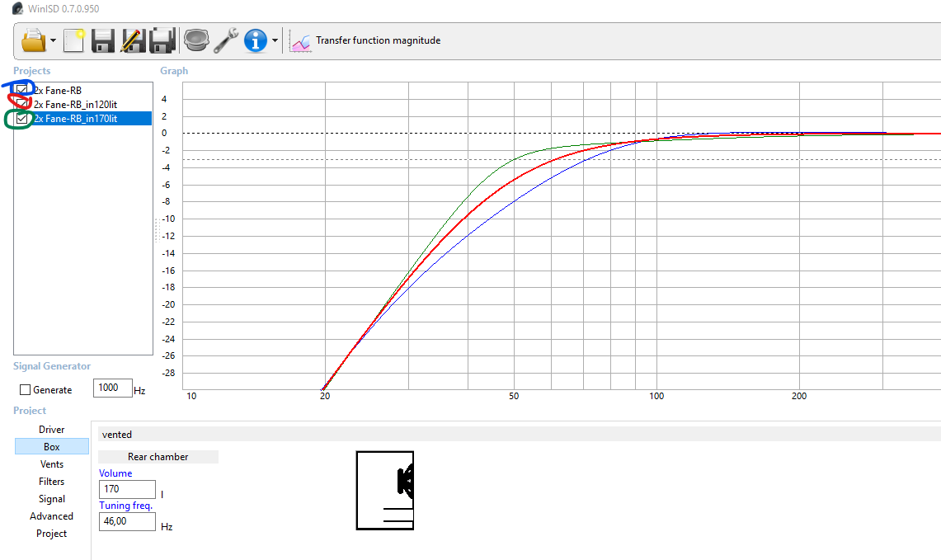Click the Save As pencil-and-disk icon

click(x=133, y=40)
